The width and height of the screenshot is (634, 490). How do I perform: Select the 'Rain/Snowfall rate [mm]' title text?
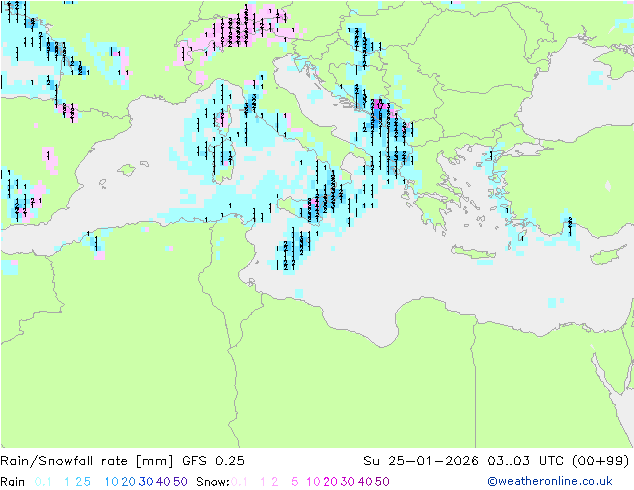[87, 461]
